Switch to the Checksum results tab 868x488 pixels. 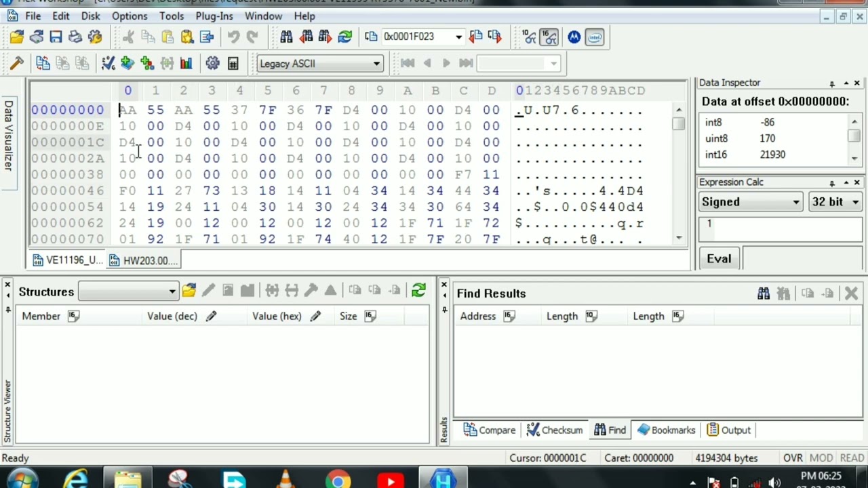555,430
